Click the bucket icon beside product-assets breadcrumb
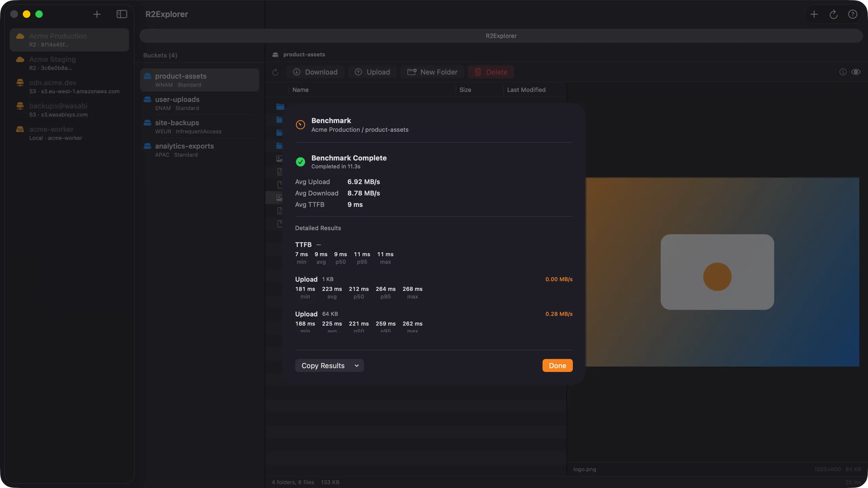The height and width of the screenshot is (488, 868). click(275, 55)
